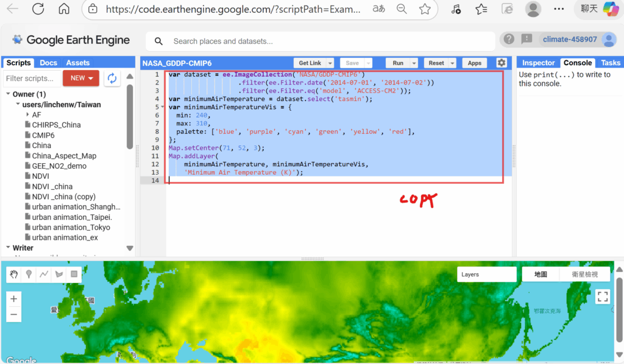Image resolution: width=624 pixels, height=364 pixels.
Task: Open the Inspector tab
Action: pyautogui.click(x=538, y=63)
